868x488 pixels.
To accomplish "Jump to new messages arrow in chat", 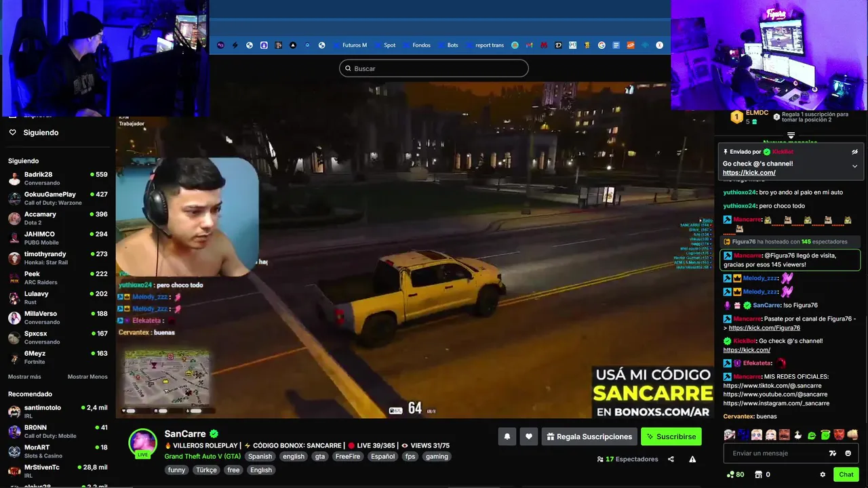I will click(x=790, y=136).
